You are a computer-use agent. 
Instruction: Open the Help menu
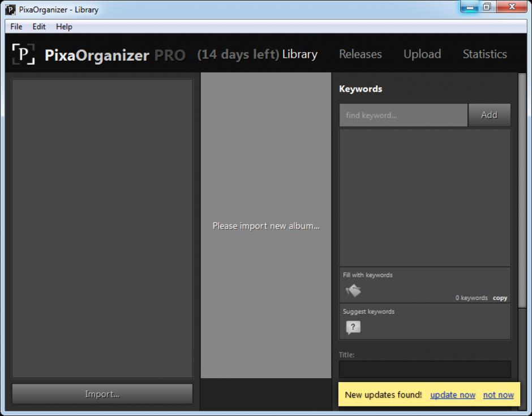[x=64, y=27]
